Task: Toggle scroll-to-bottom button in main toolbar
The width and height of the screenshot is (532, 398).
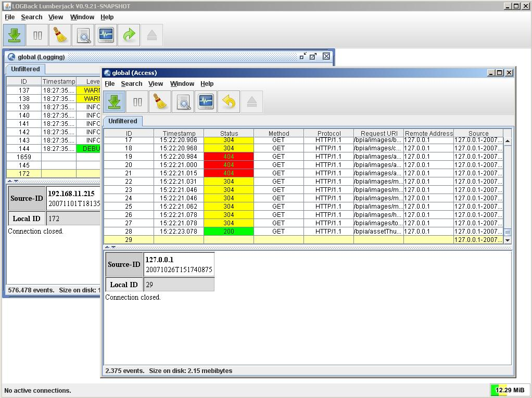Action: point(15,35)
